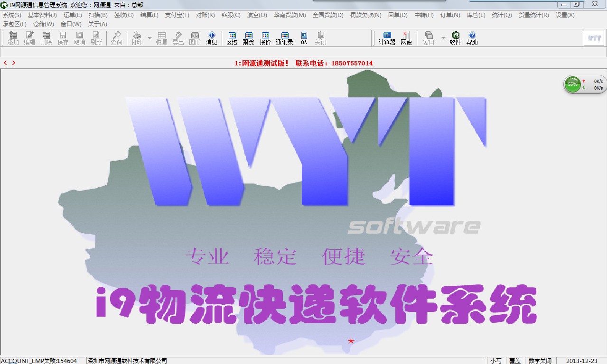The width and height of the screenshot is (607, 364).
Task: Click the 窗口 (Window) toolbar icon
Action: pyautogui.click(x=429, y=38)
